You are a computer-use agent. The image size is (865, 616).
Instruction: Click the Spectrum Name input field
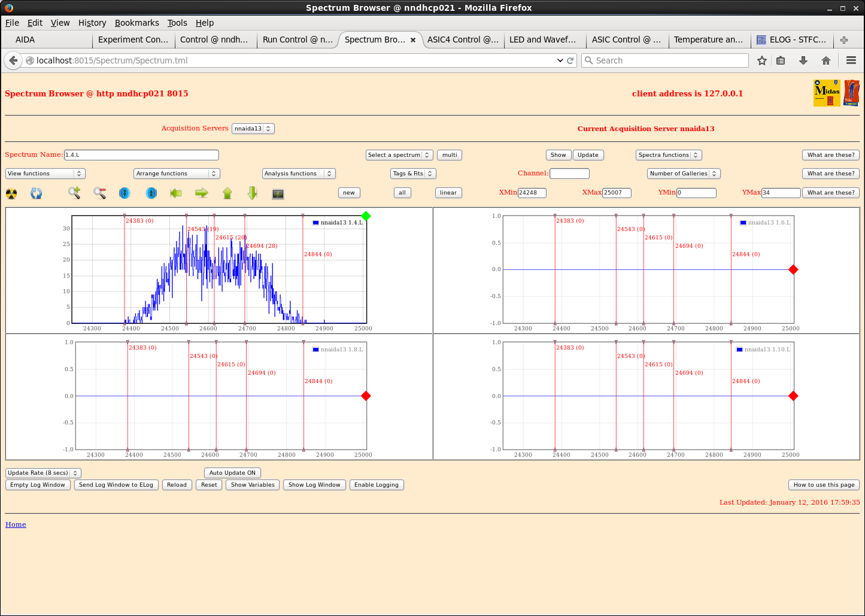coord(141,155)
